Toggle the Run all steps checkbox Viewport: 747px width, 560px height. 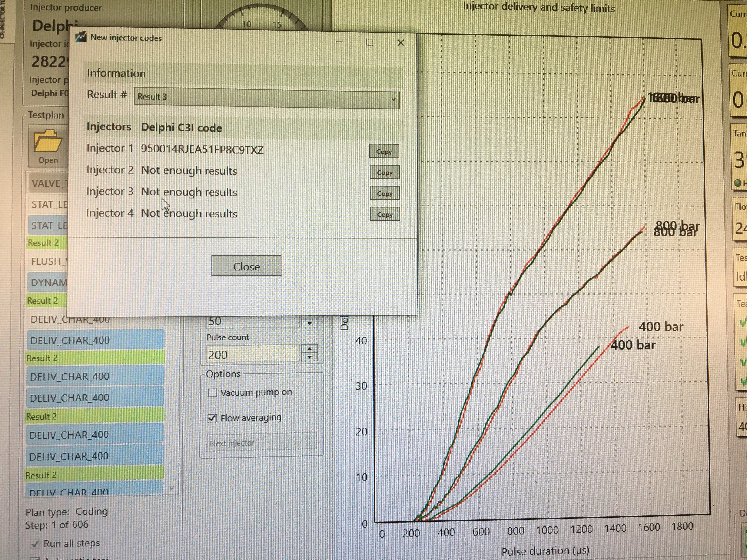click(34, 544)
